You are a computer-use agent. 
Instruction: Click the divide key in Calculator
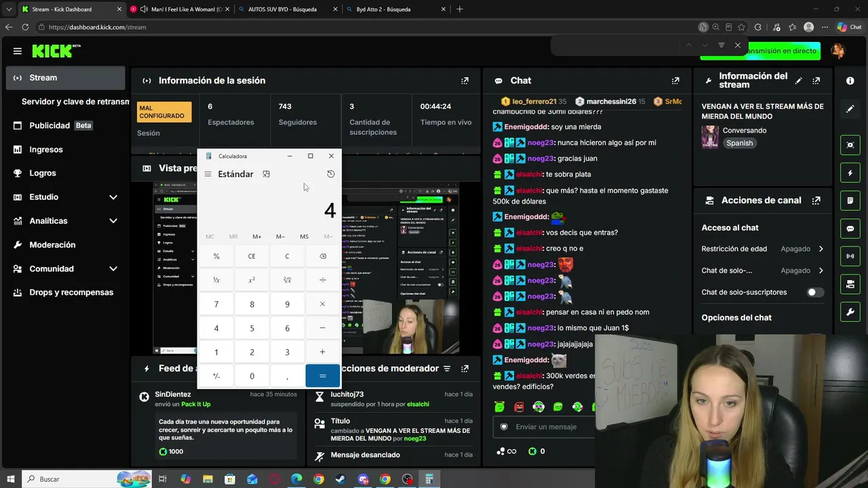coord(322,280)
